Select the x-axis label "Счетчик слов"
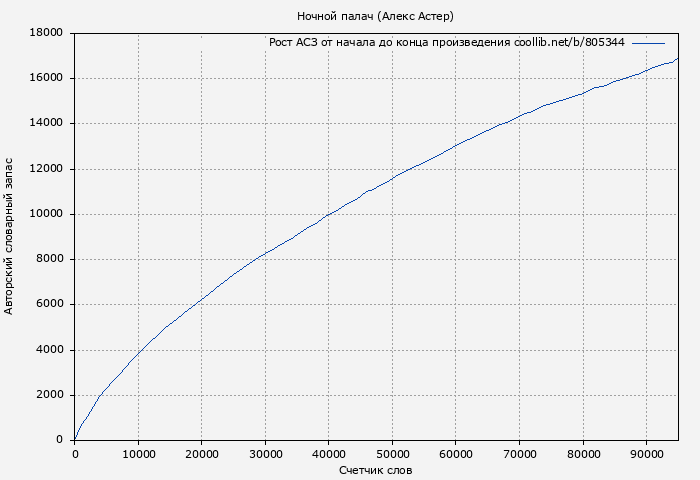Screen dimensions: 700x480 375,470
